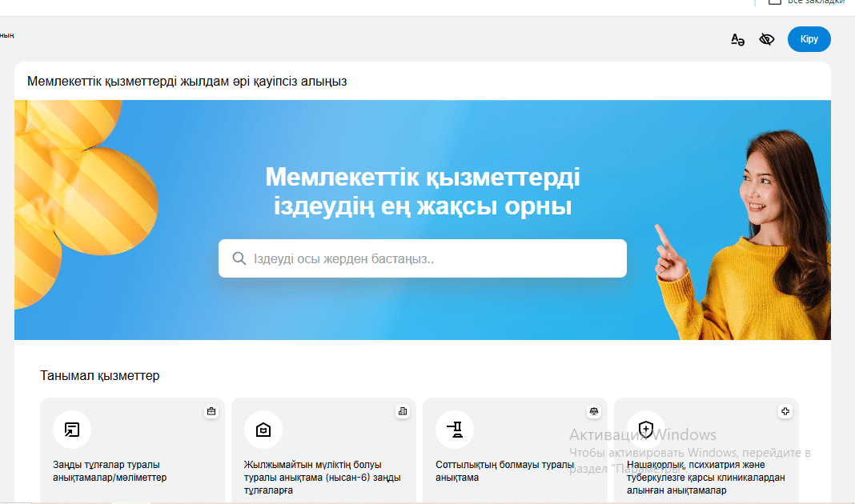Viewport: 855px width, 504px height.
Task: Click the magnifier icon in the search box
Action: (x=239, y=258)
